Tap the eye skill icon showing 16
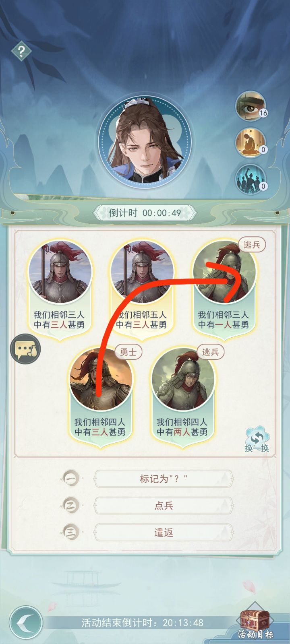 251,106
